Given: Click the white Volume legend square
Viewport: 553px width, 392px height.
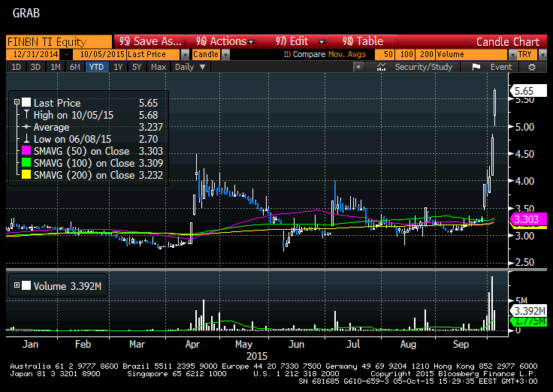Looking at the screenshot, I should [x=27, y=285].
